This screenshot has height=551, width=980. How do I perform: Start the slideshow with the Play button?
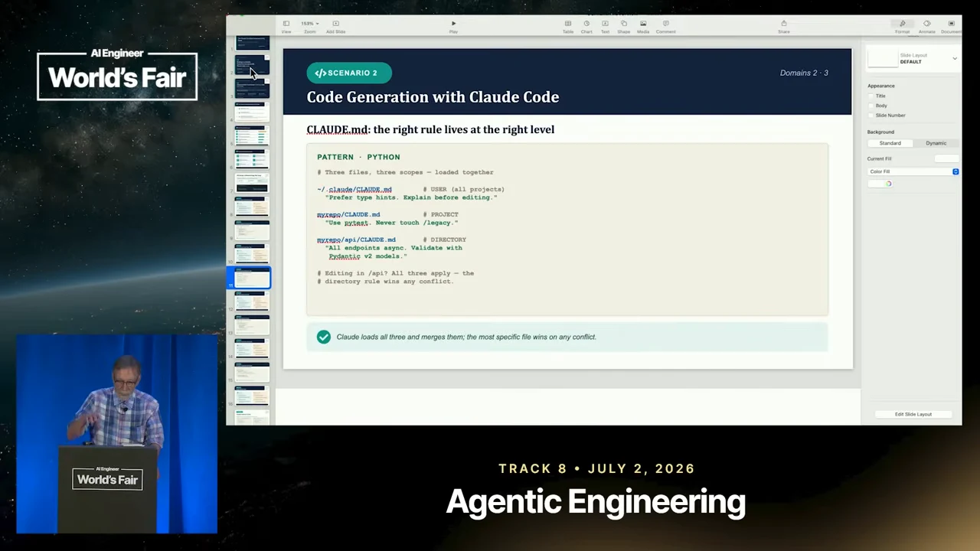[x=453, y=27]
